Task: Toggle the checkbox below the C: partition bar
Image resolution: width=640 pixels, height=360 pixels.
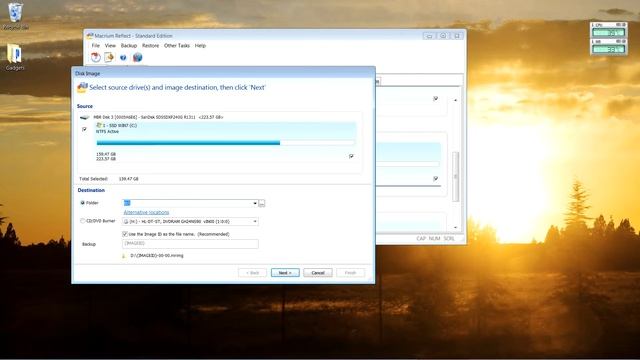Action: coord(351,156)
